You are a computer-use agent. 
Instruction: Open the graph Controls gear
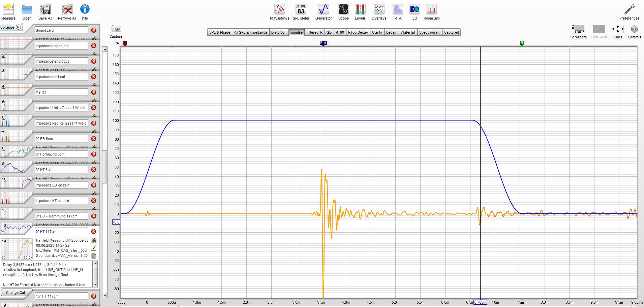pyautogui.click(x=634, y=32)
